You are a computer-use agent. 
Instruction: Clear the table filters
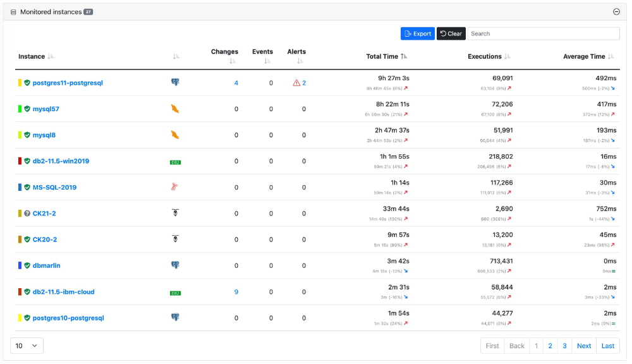(451, 33)
